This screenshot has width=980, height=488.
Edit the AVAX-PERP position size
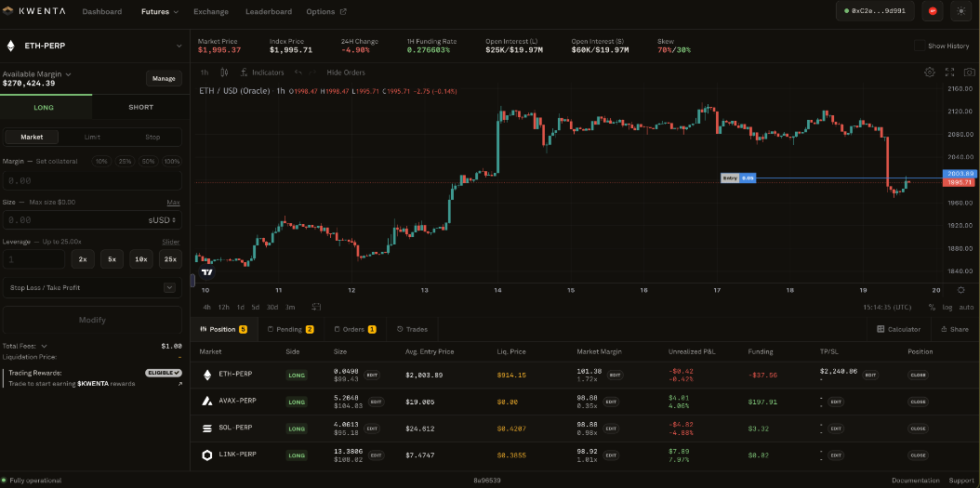[376, 402]
